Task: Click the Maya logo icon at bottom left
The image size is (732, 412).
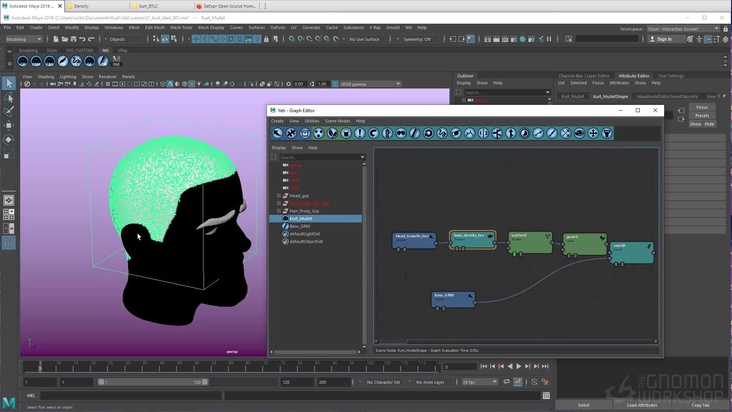Action: point(9,402)
